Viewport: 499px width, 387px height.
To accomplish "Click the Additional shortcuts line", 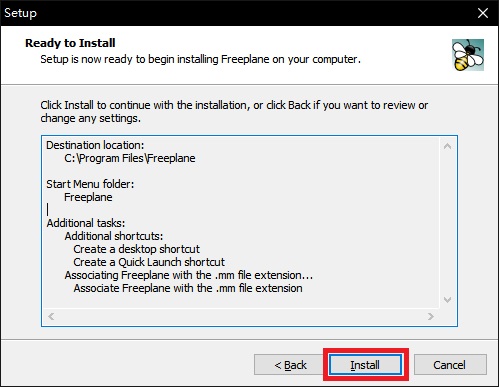I will [114, 236].
